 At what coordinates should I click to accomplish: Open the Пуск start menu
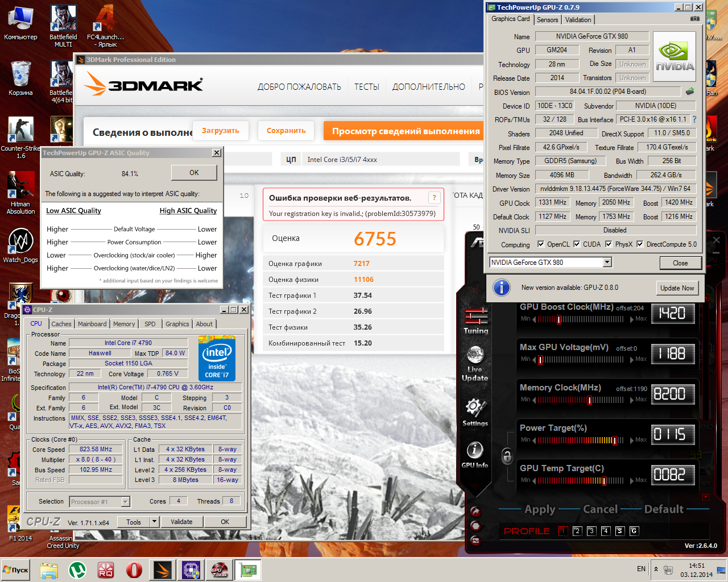tap(16, 569)
